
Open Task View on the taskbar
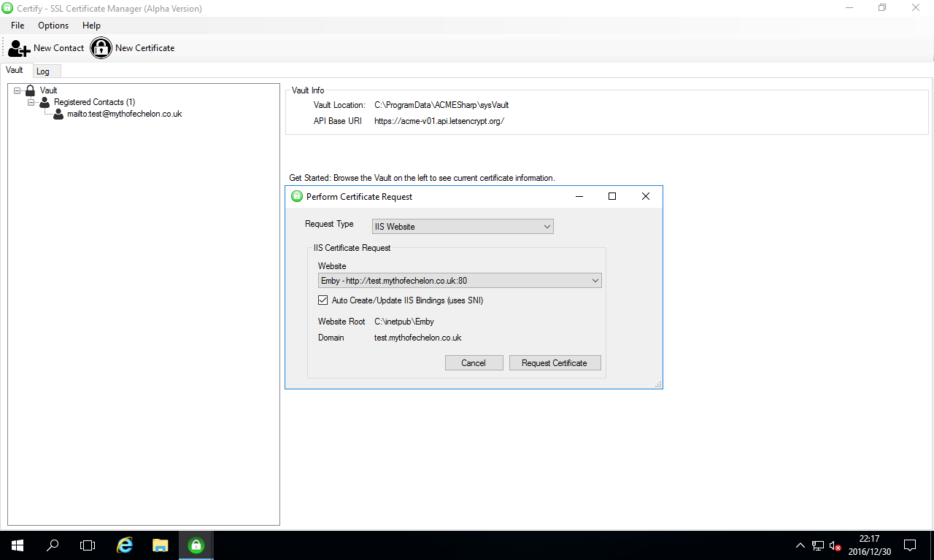88,545
